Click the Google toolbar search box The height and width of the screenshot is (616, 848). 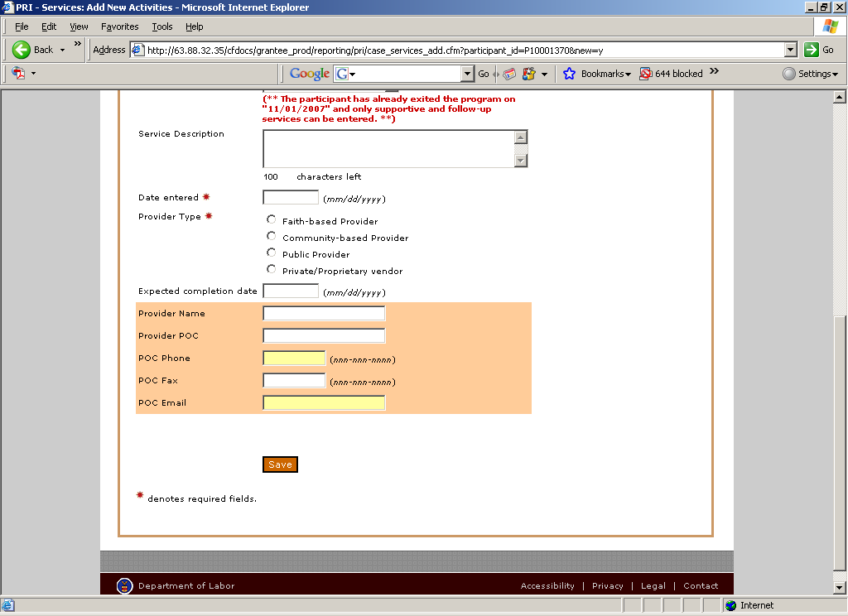(409, 74)
